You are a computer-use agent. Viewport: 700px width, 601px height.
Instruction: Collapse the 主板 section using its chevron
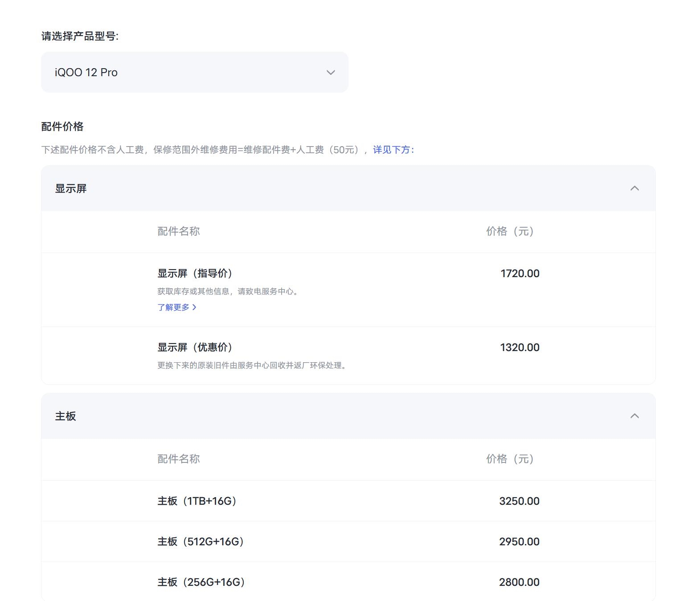click(635, 416)
